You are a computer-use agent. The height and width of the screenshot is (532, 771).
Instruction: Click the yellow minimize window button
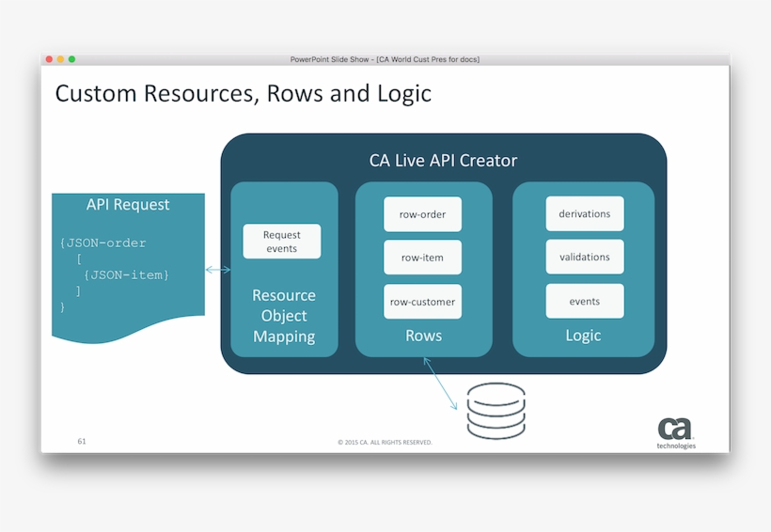[x=60, y=59]
